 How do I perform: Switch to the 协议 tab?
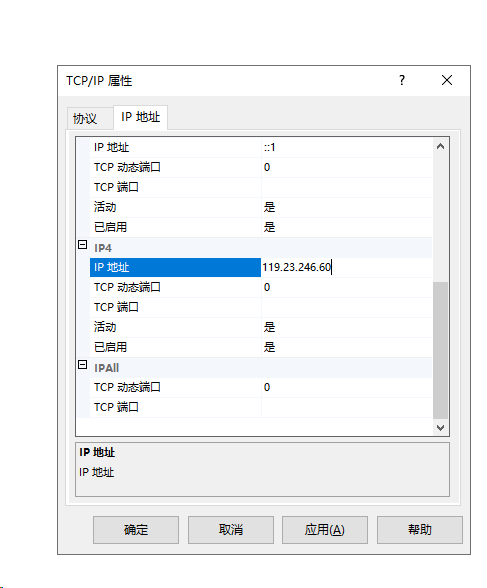[85, 118]
